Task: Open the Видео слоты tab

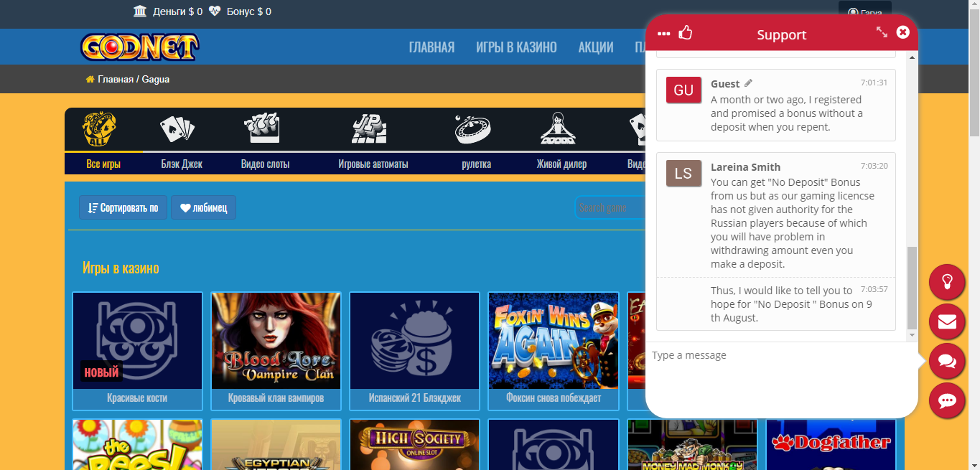Action: (265, 164)
